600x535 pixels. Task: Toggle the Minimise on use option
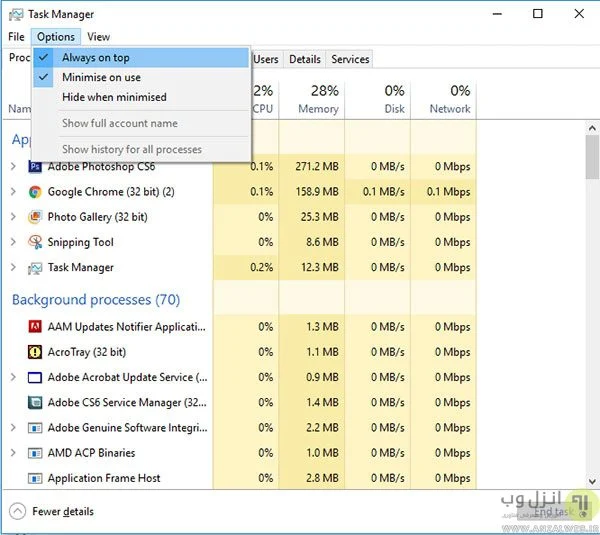click(101, 77)
